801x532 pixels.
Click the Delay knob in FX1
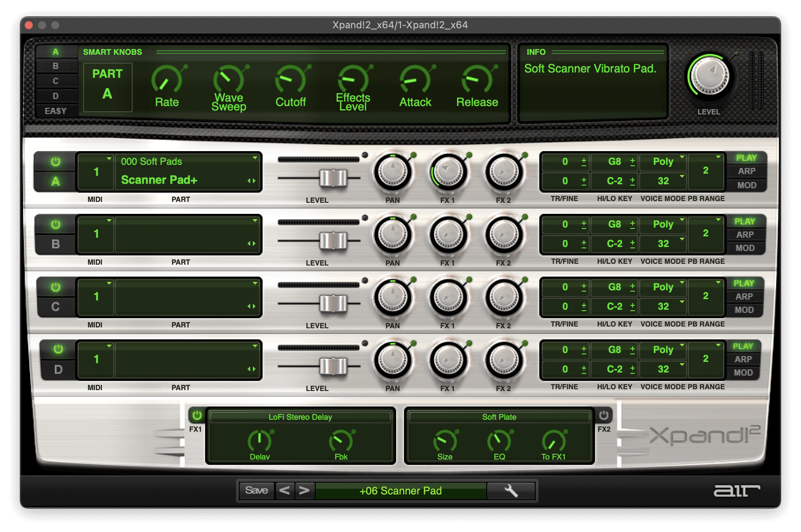point(259,441)
